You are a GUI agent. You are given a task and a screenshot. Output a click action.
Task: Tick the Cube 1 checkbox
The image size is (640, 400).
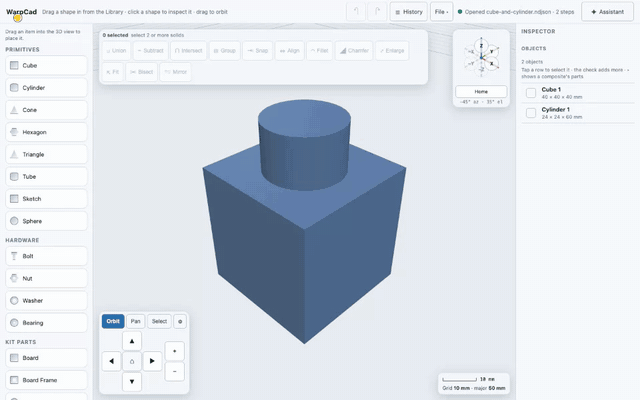click(x=531, y=93)
